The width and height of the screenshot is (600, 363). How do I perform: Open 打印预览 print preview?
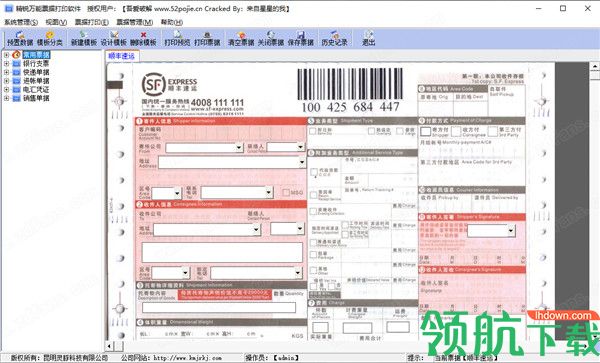click(178, 39)
